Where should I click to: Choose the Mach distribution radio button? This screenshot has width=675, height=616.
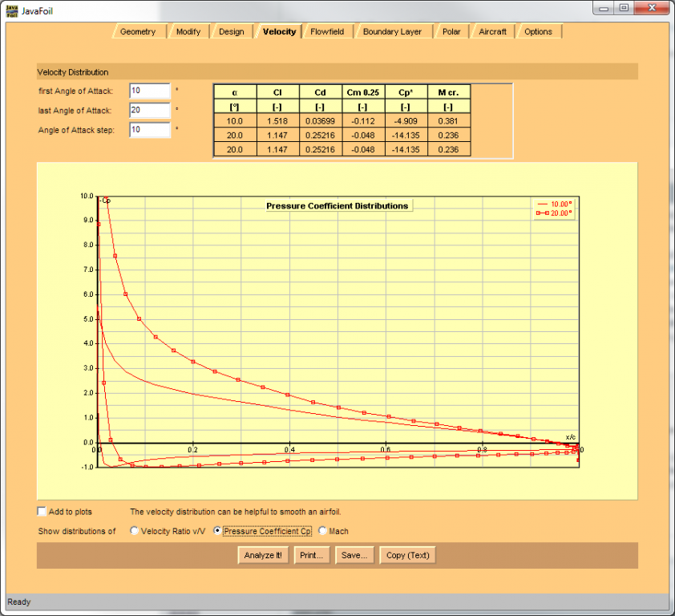coord(322,531)
